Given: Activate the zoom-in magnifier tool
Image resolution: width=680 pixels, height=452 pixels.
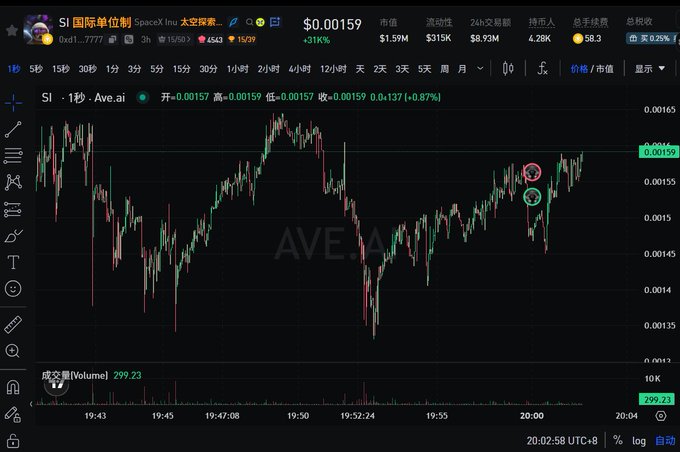Looking at the screenshot, I should pyautogui.click(x=13, y=350).
